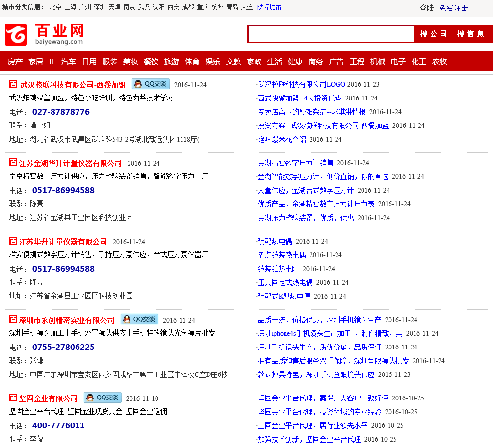Open 装配热电偶 article
Image resolution: width=493 pixels, height=448 pixels.
click(275, 241)
